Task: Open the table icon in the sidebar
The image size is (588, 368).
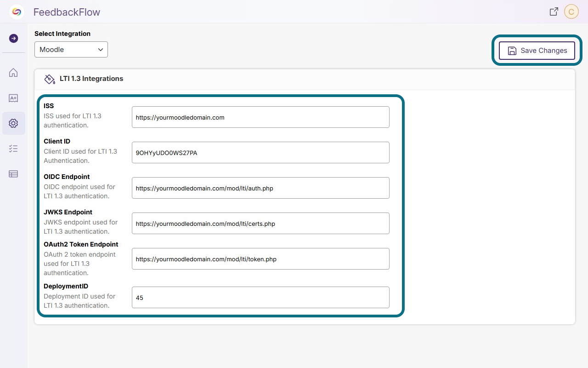Action: click(x=13, y=174)
